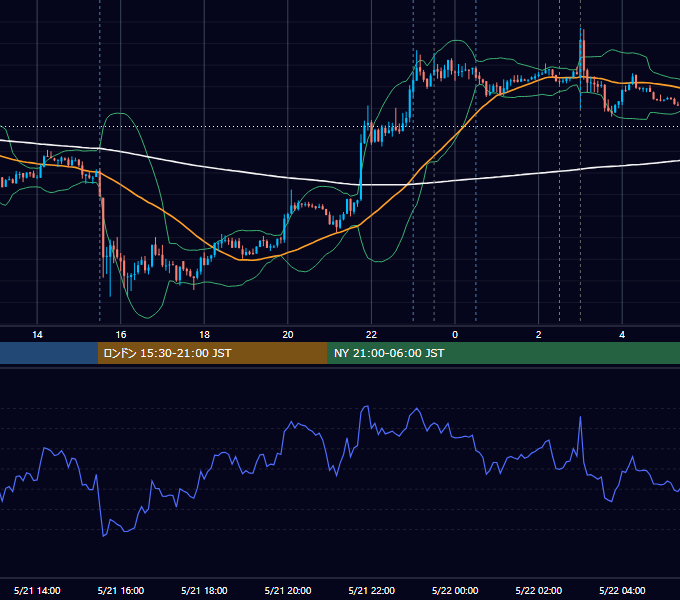Viewport: 680px width, 600px height.
Task: Click the 4 hour label on upper axis
Action: click(x=622, y=335)
